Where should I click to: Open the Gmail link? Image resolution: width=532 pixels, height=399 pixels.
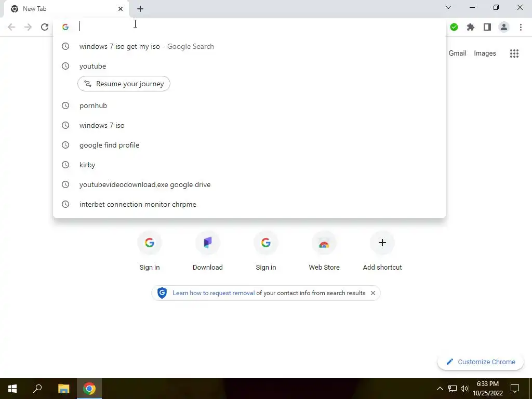(457, 54)
